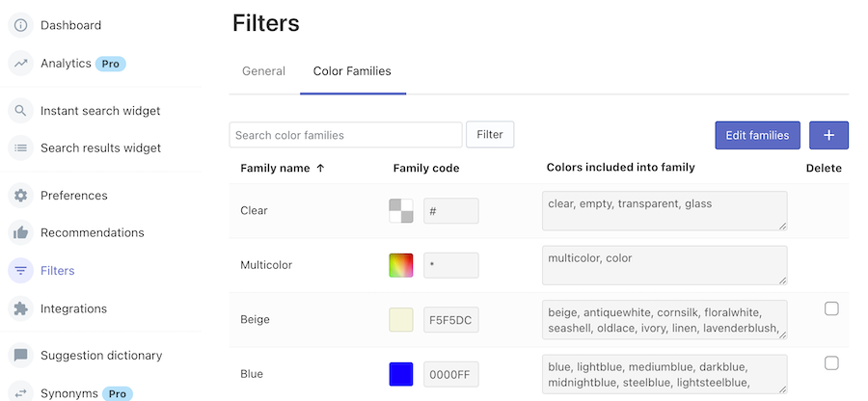
Task: Select the Color Families tab
Action: tap(352, 71)
